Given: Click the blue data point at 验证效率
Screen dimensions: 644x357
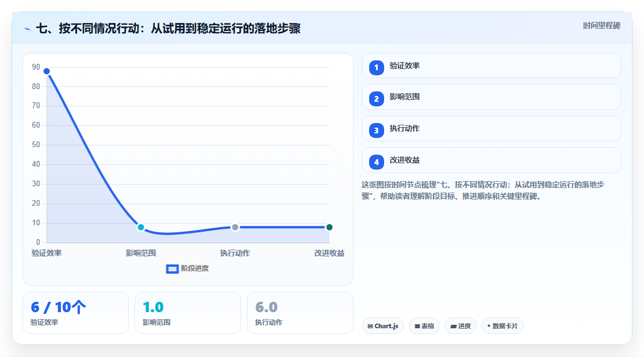Looking at the screenshot, I should tap(47, 71).
